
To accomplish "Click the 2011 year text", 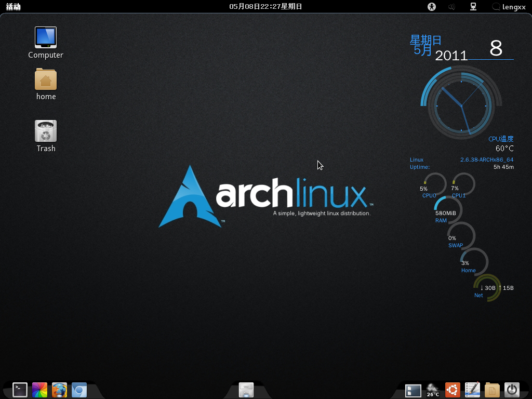I will 451,56.
